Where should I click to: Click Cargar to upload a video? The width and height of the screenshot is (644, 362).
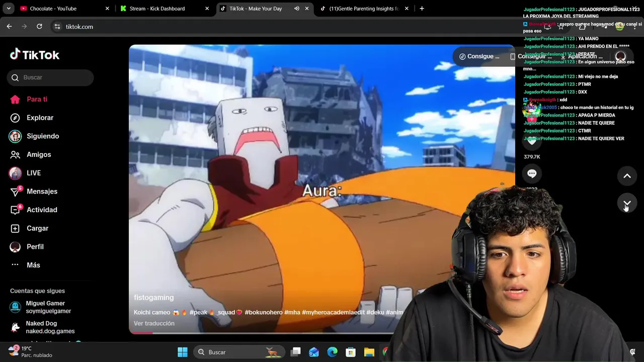pyautogui.click(x=29, y=228)
